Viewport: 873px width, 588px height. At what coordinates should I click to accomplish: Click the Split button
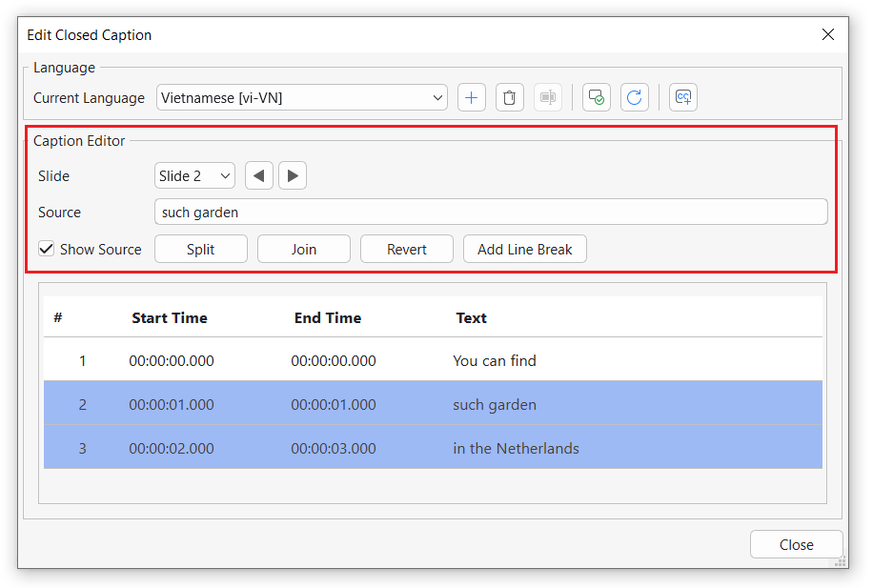point(200,248)
